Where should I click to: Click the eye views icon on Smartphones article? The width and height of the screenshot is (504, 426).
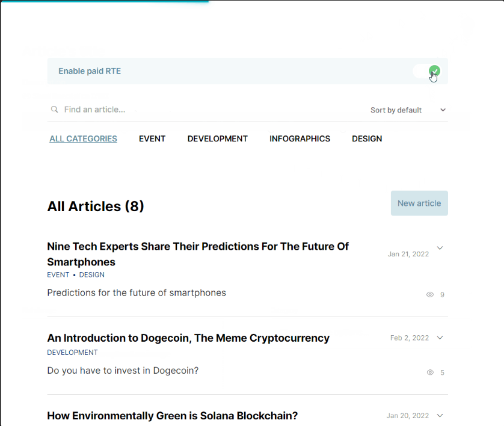pyautogui.click(x=430, y=294)
